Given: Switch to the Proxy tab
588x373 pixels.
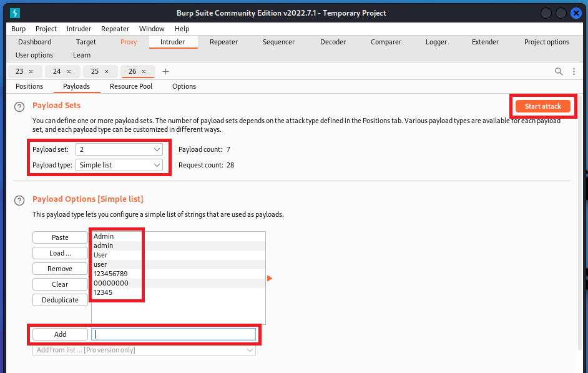Looking at the screenshot, I should pyautogui.click(x=129, y=42).
